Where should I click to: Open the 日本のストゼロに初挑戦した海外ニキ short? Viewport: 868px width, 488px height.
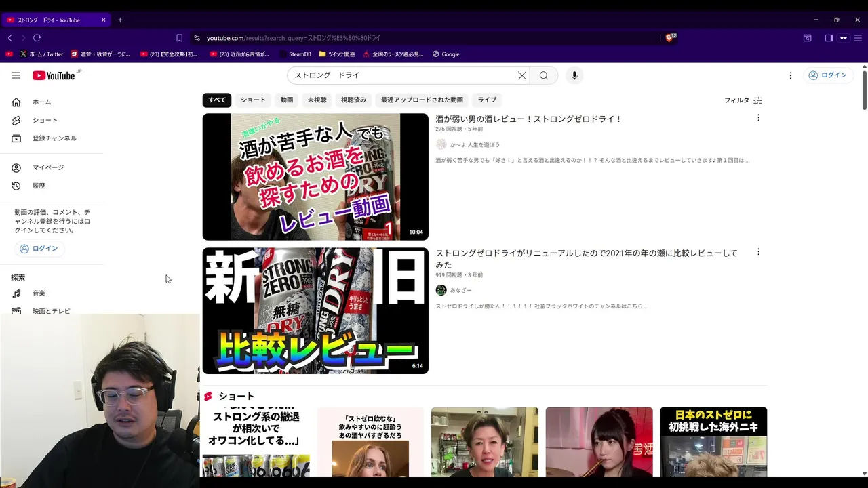[713, 442]
